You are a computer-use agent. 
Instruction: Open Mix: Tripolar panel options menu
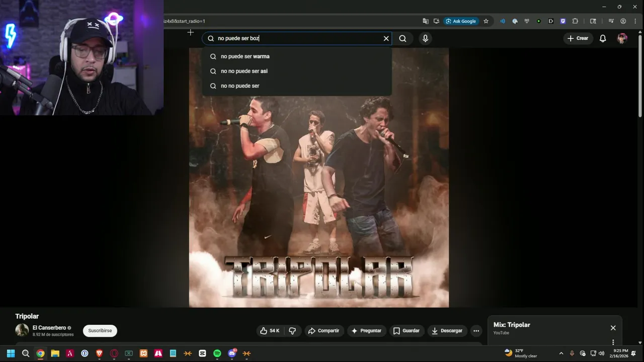pos(613,342)
